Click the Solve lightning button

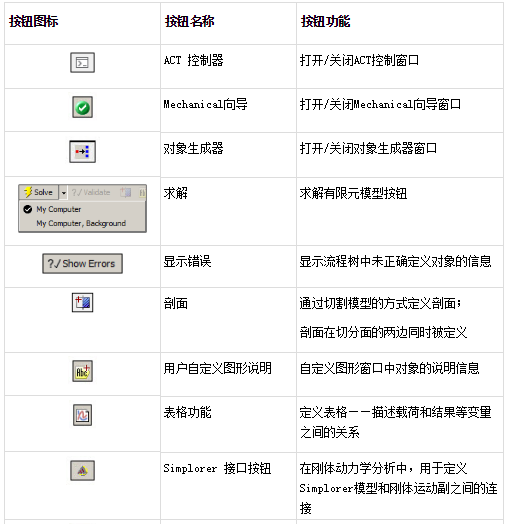(x=39, y=192)
